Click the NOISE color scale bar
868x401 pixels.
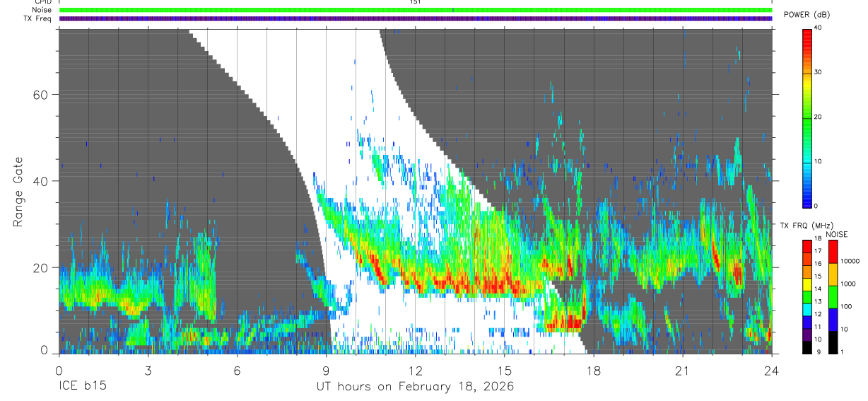pos(833,296)
